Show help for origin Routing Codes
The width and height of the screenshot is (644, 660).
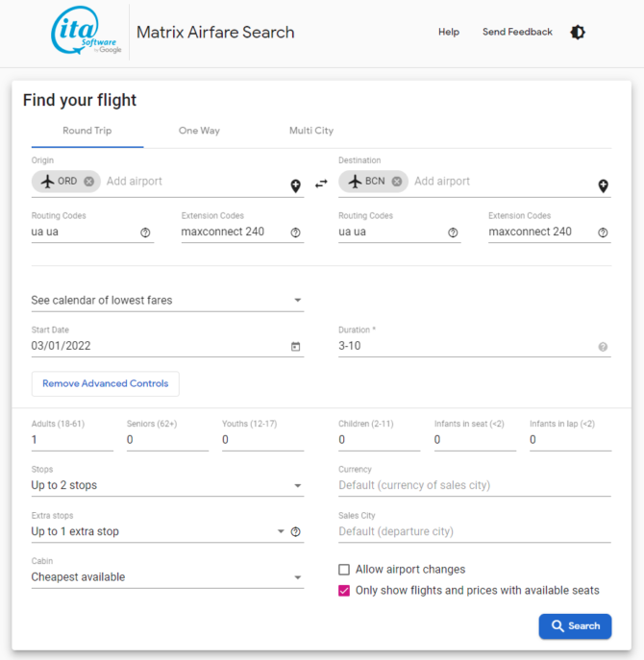(145, 232)
